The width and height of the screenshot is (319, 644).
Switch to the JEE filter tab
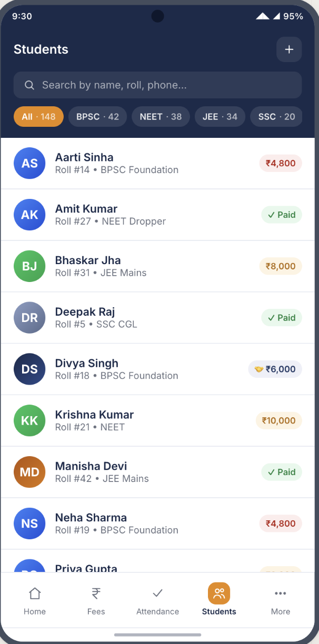coord(220,116)
